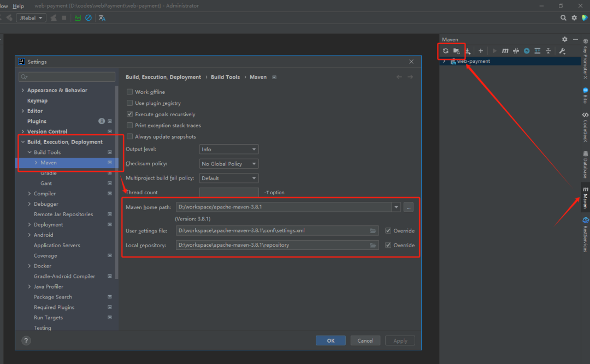Viewport: 590px width, 364px height.
Task: Click the translate icon in main toolbar
Action: [102, 17]
